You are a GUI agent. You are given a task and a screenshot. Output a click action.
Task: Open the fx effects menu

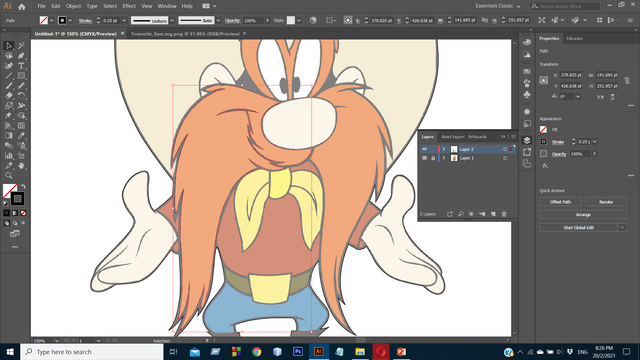545,166
